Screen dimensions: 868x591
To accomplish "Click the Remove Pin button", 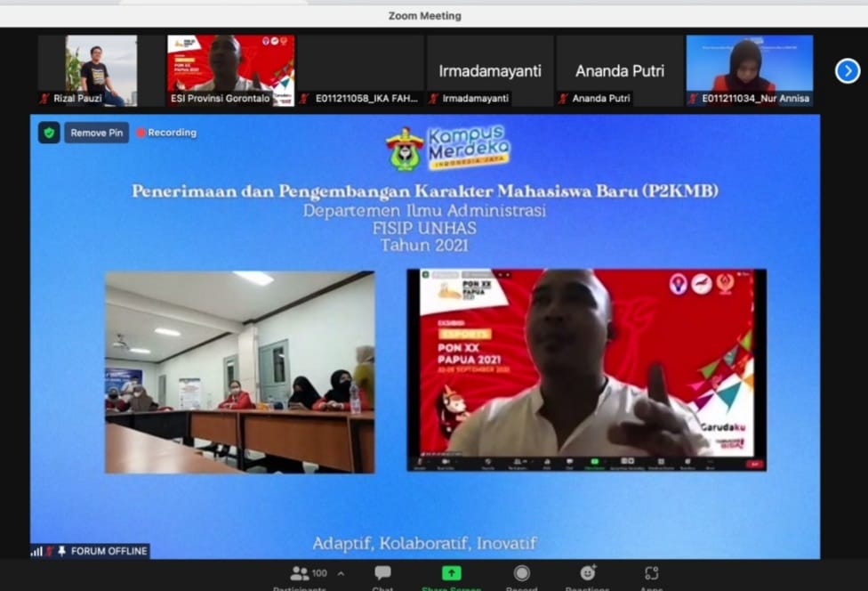I will click(x=97, y=133).
